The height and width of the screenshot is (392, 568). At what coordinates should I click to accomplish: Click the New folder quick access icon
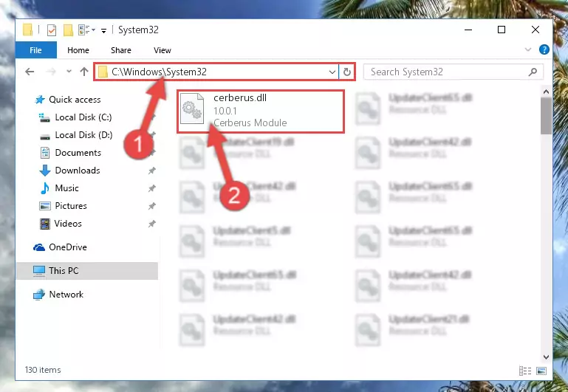68,30
